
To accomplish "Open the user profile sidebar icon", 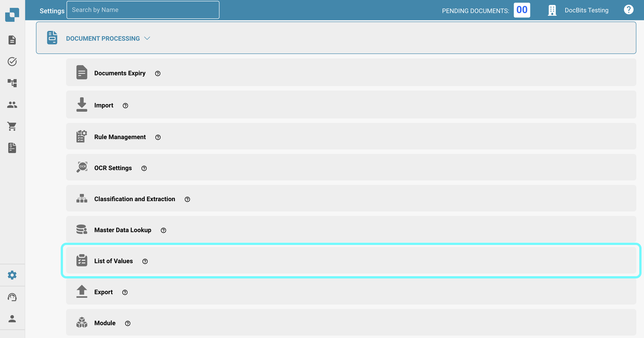I will point(12,318).
